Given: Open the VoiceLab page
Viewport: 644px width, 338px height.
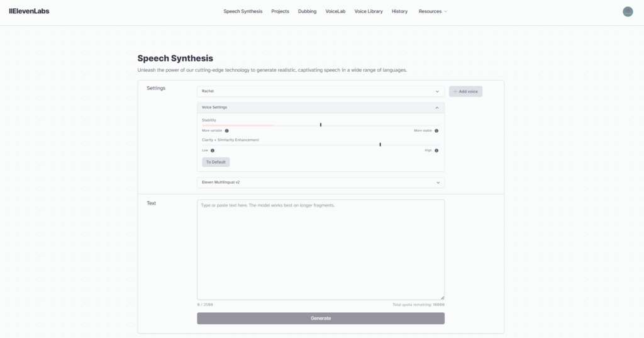Looking at the screenshot, I should (x=335, y=11).
